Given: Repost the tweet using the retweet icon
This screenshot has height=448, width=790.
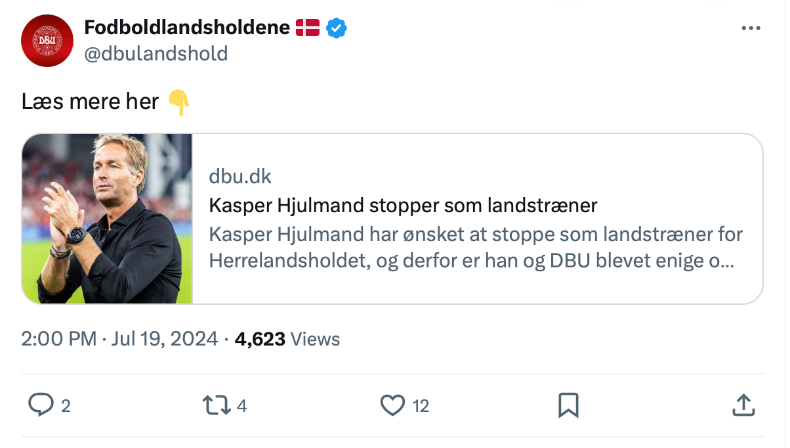Looking at the screenshot, I should 215,405.
